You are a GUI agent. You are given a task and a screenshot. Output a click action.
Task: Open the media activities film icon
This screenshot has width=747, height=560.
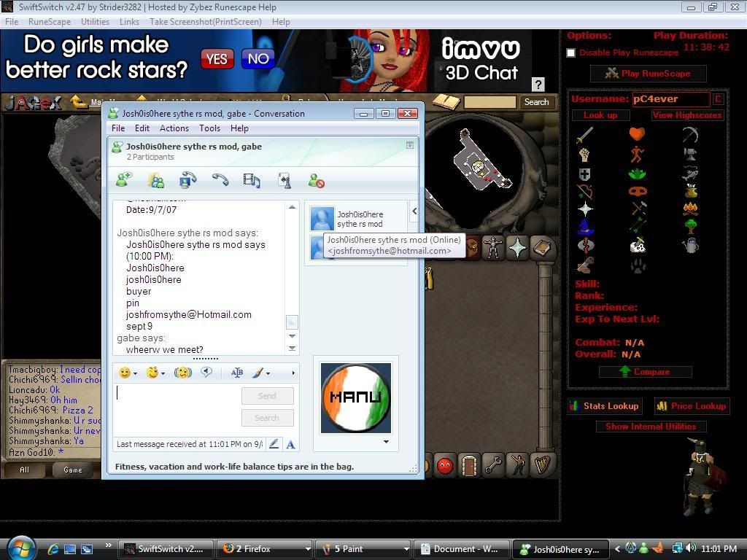[x=252, y=181]
